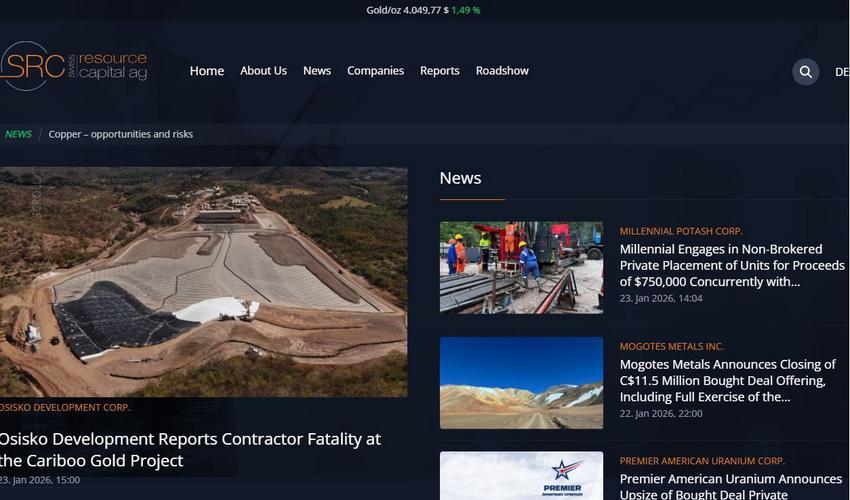Click the SRC Swiss Resource Capital logo
Screen dimensions: 850x500
[74, 66]
